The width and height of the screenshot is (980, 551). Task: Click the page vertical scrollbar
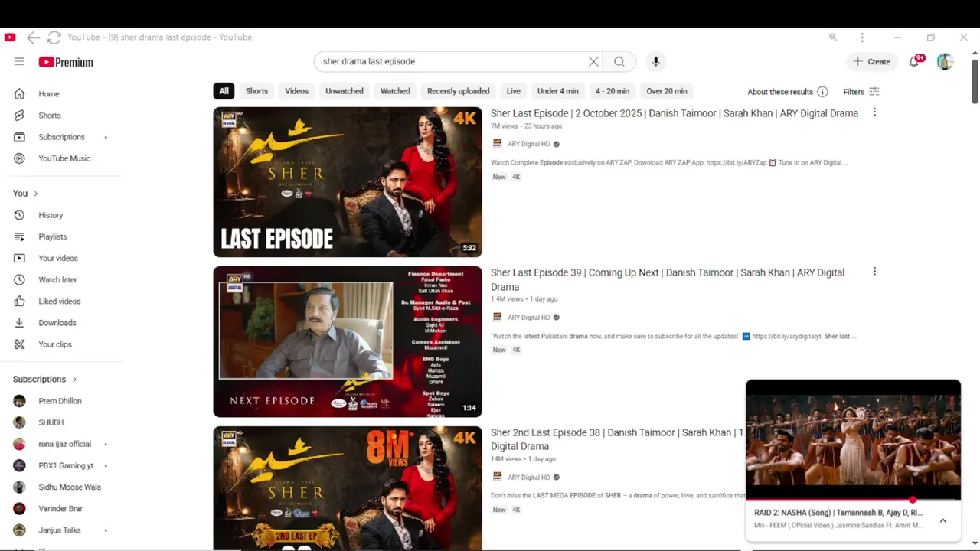tap(975, 80)
